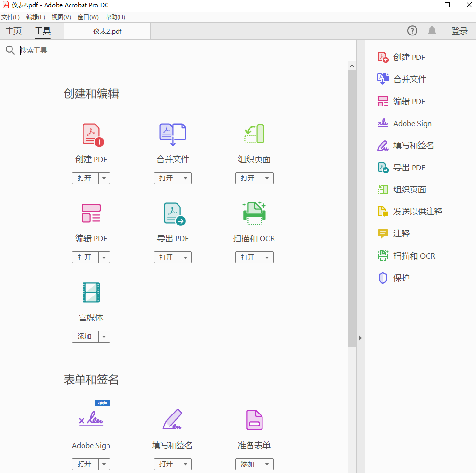Screen dimensions: 476x473
Task: Focus the 搜索工具 search field
Action: [x=187, y=50]
